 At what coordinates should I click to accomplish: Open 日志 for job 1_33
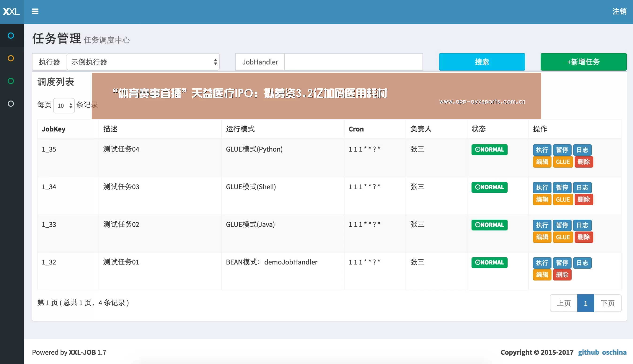[x=582, y=225]
